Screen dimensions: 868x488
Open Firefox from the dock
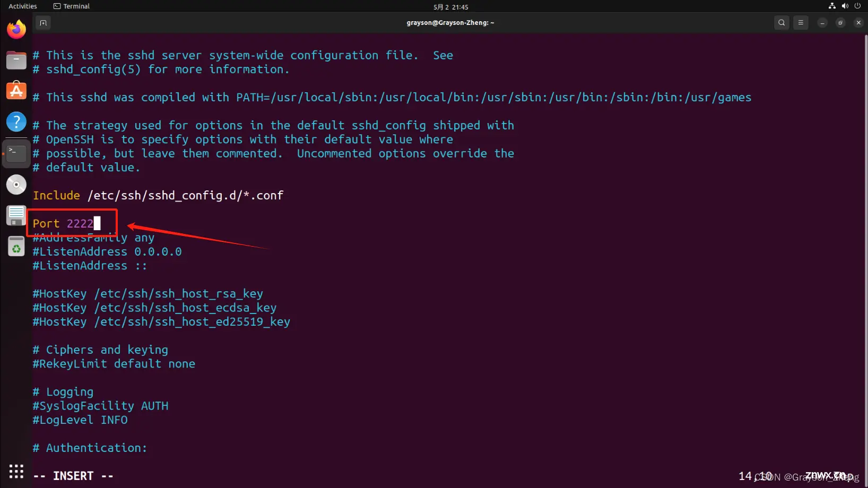pos(16,29)
